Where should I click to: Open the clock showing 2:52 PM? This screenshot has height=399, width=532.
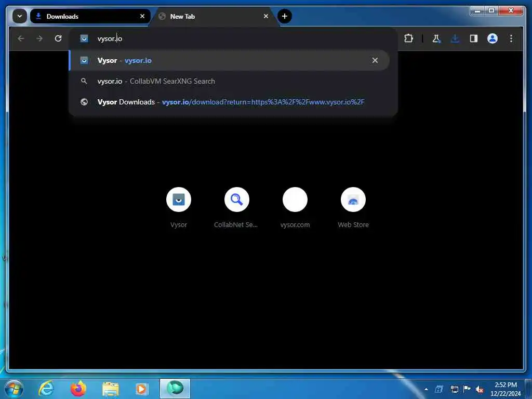click(506, 389)
